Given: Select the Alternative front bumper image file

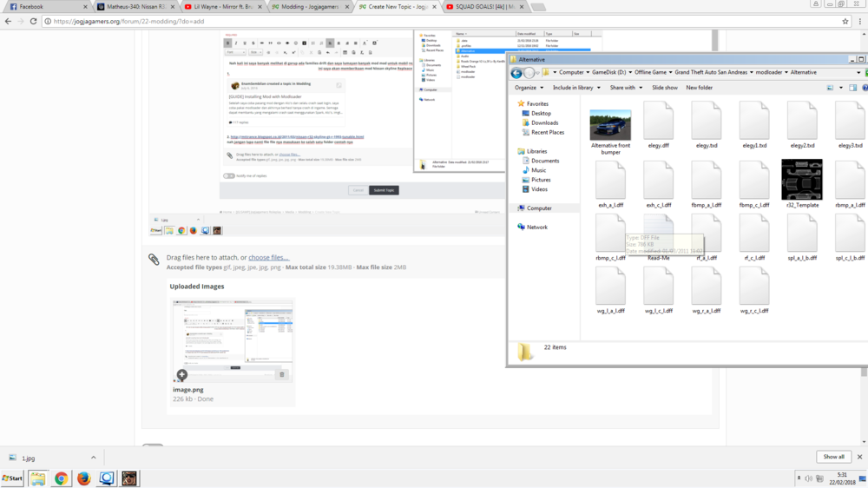Looking at the screenshot, I should (x=610, y=132).
